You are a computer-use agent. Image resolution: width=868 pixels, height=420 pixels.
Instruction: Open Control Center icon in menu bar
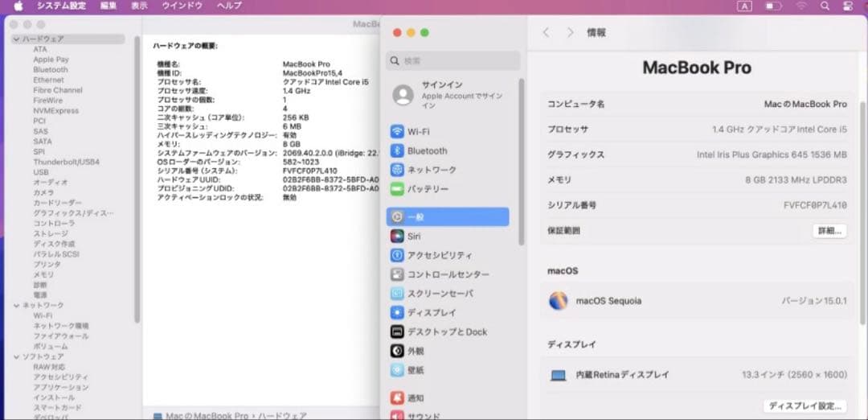point(848,6)
